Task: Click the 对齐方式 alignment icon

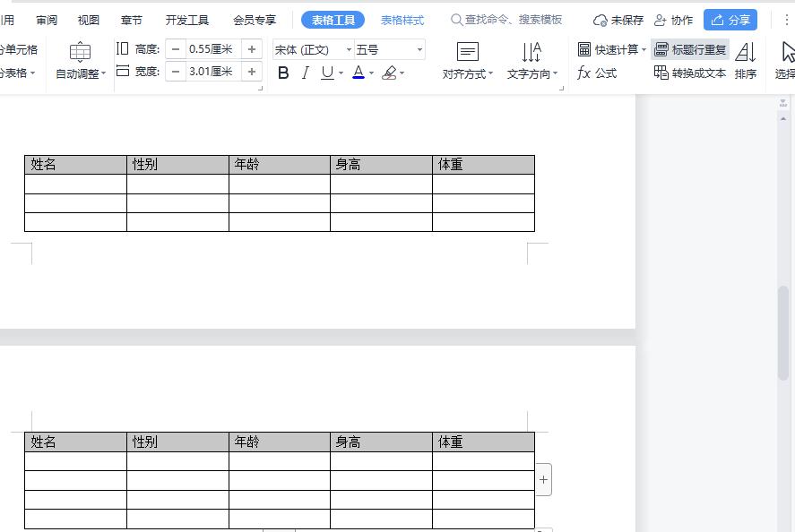Action: click(468, 52)
